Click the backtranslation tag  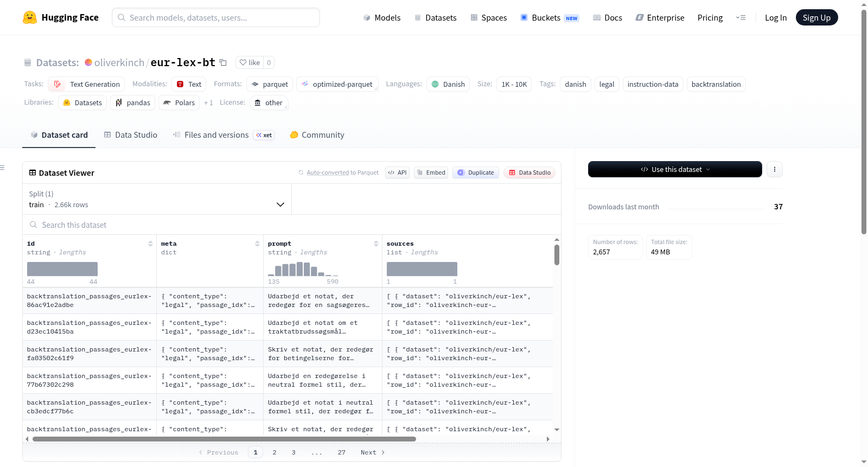point(716,84)
